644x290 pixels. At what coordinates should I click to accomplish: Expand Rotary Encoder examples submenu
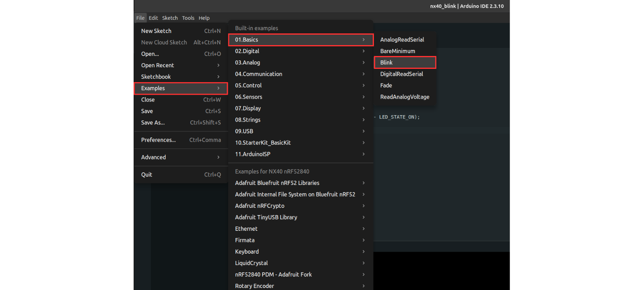301,286
